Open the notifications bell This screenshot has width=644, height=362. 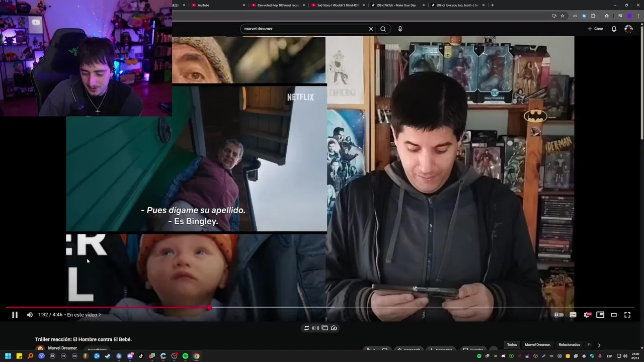(614, 29)
